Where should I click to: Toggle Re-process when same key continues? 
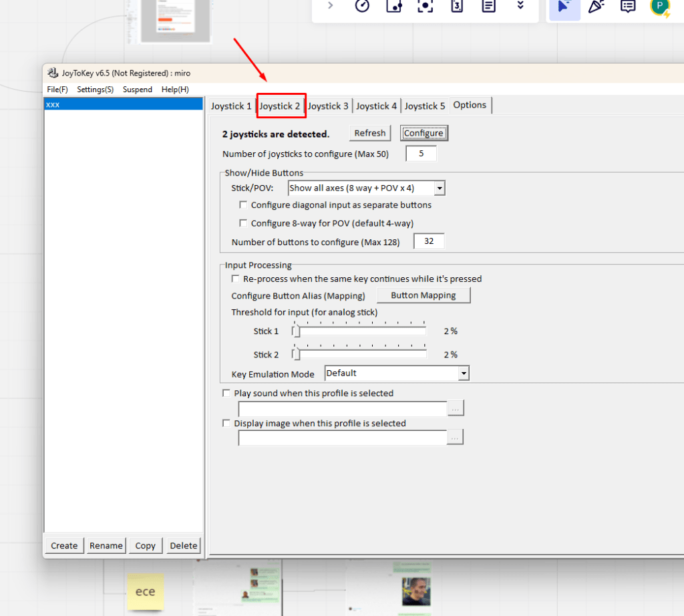tap(236, 279)
